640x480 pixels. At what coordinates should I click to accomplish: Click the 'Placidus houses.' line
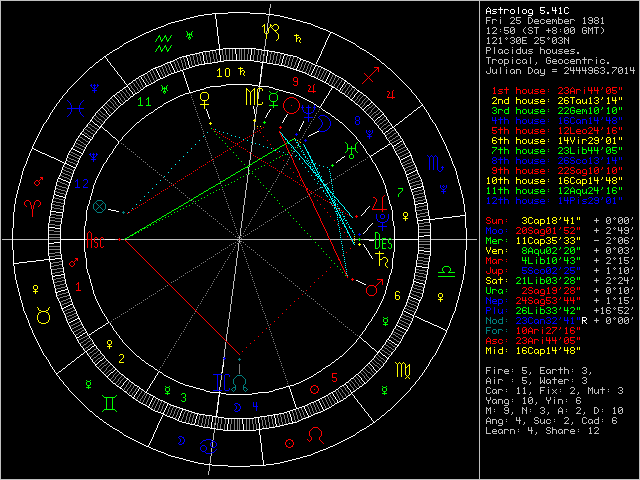pyautogui.click(x=533, y=51)
